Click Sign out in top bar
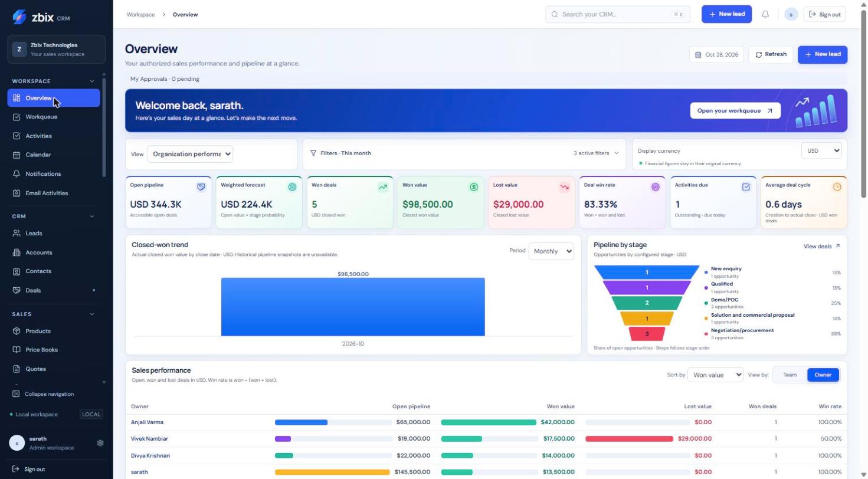The height and width of the screenshot is (479, 868). (824, 14)
